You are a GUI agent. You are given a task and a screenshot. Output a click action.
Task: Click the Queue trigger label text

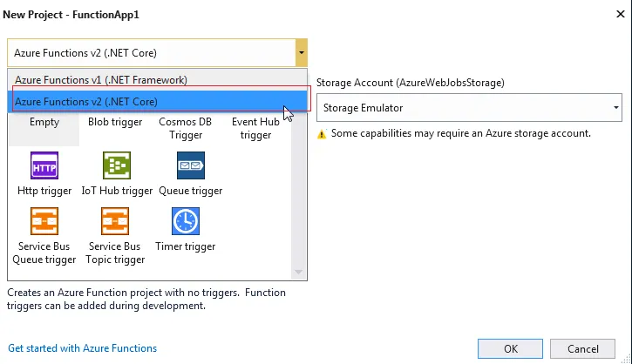click(191, 191)
